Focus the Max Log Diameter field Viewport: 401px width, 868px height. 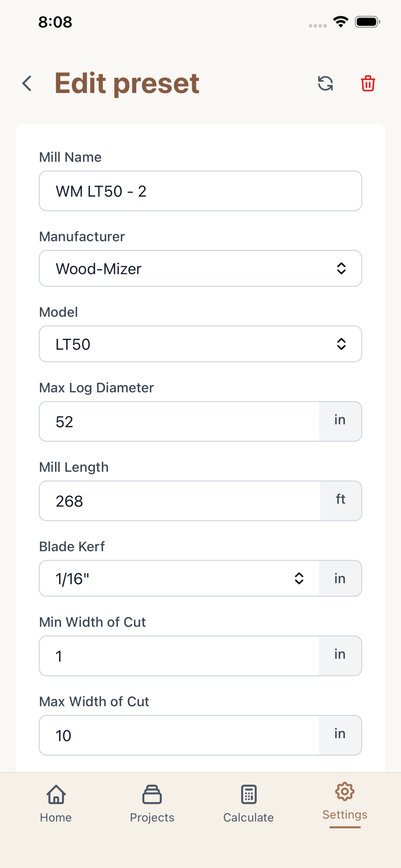(x=179, y=422)
